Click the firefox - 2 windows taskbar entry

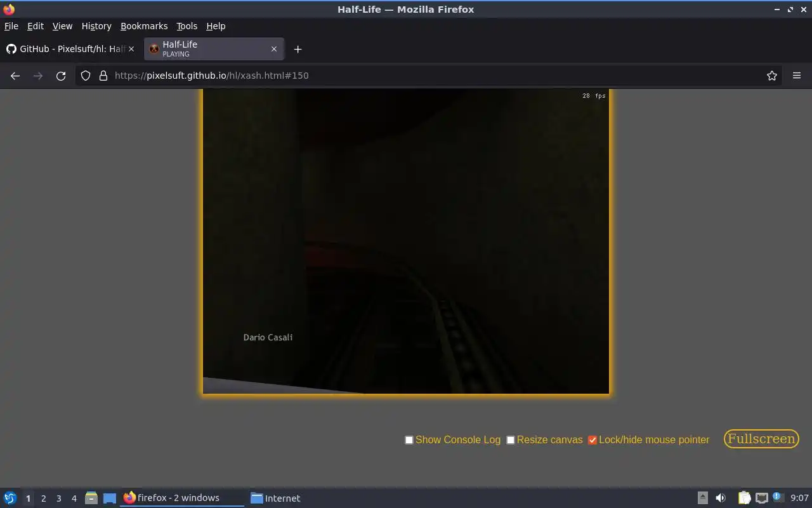coord(182,498)
